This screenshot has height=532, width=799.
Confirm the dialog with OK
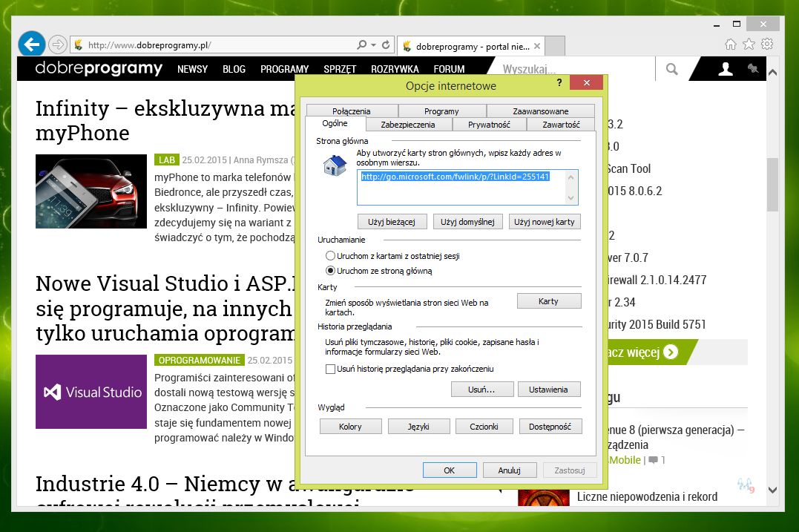450,470
